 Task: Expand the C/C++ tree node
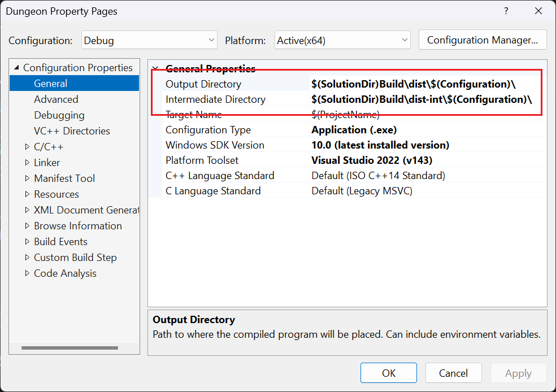pyautogui.click(x=27, y=147)
